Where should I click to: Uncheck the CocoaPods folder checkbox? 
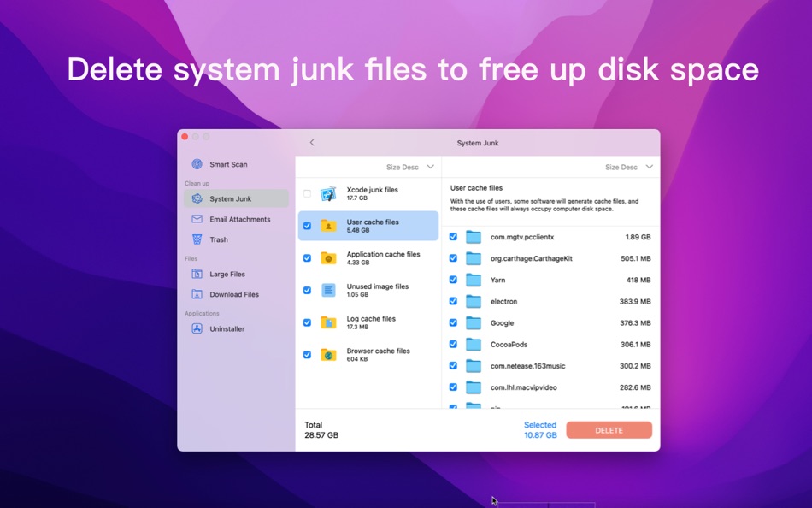click(453, 344)
